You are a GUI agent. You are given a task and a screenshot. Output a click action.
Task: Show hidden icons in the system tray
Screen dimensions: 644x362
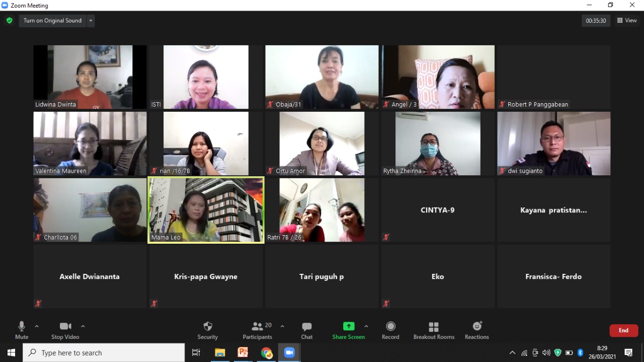[x=512, y=352]
